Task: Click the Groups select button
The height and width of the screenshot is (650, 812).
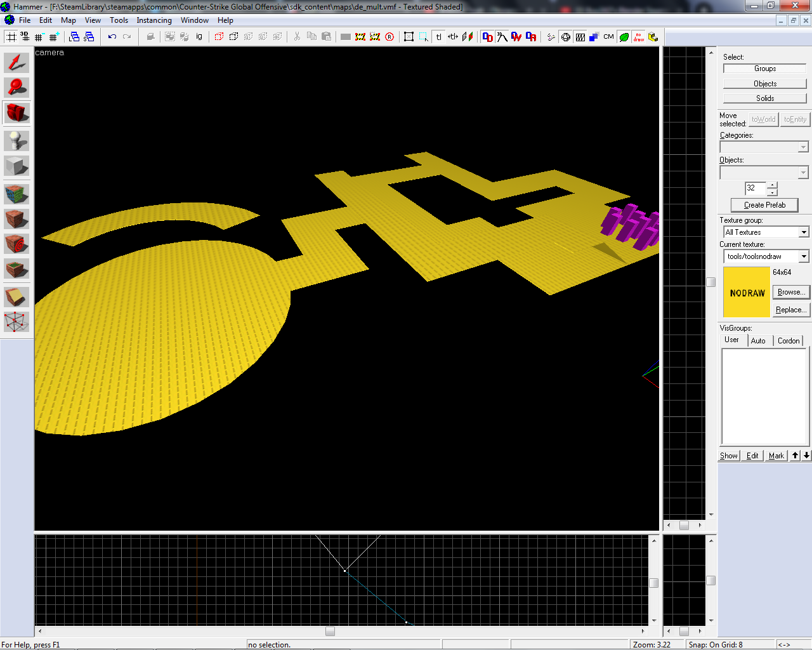Action: pos(765,69)
